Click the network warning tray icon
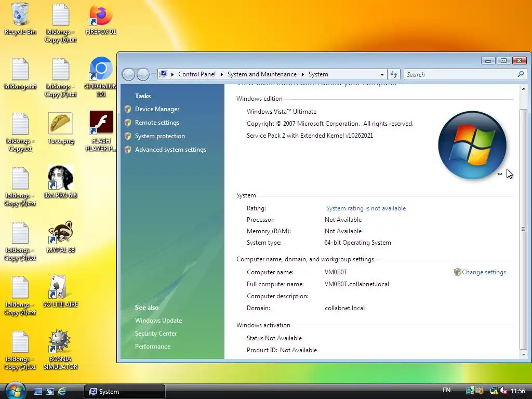 coord(494,391)
